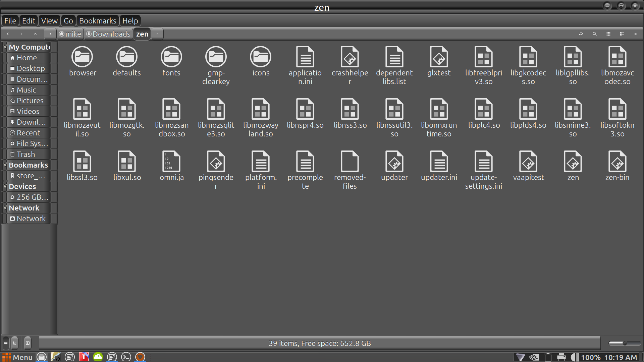Toggle the location entry path icon
The image size is (644, 362).
581,34
